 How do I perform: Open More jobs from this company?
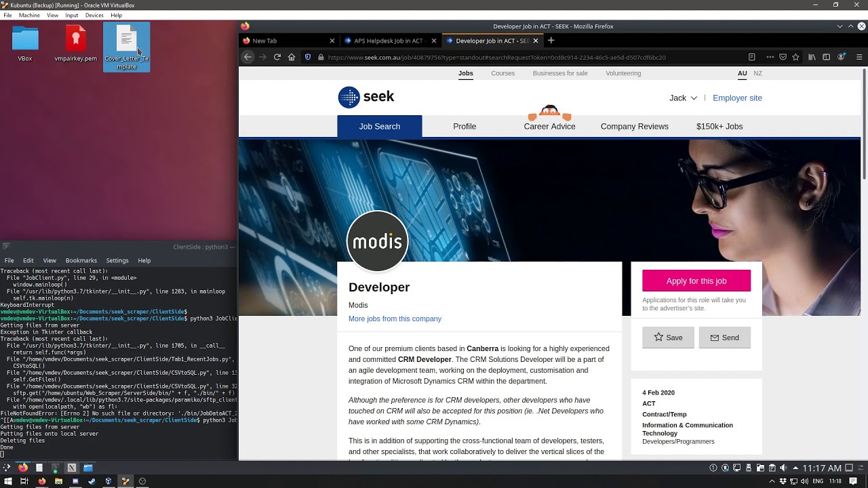click(x=395, y=319)
